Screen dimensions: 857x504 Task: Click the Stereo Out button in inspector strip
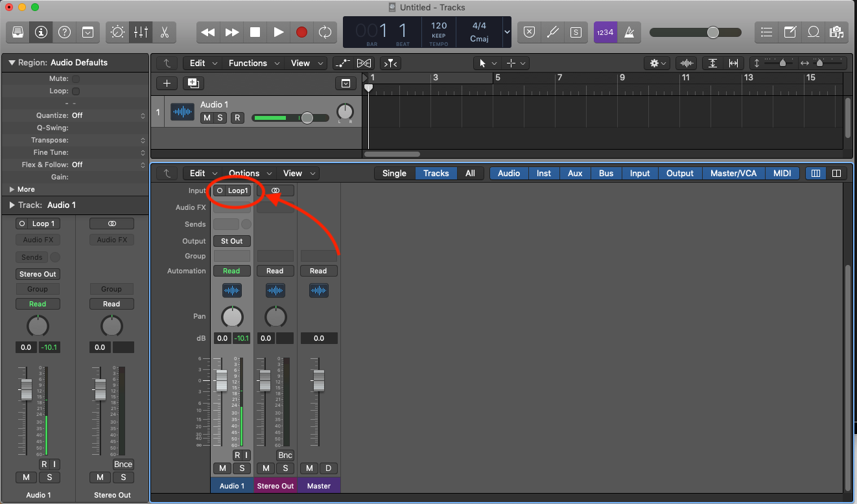click(38, 274)
